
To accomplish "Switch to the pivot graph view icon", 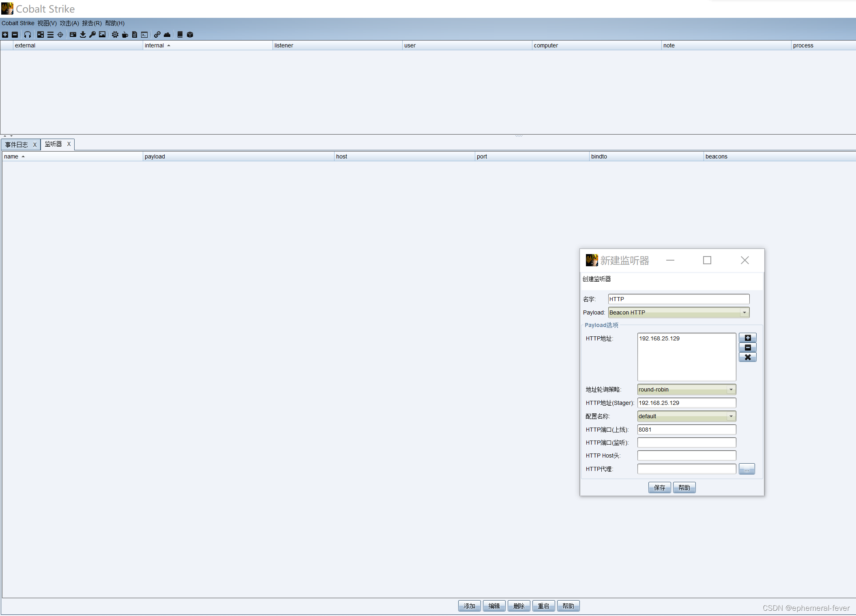I will [41, 35].
